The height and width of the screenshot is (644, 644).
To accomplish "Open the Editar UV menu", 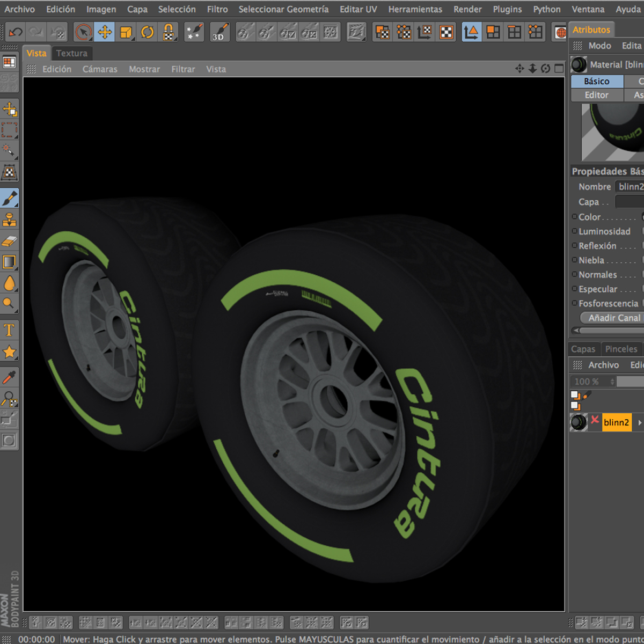I will tap(358, 9).
